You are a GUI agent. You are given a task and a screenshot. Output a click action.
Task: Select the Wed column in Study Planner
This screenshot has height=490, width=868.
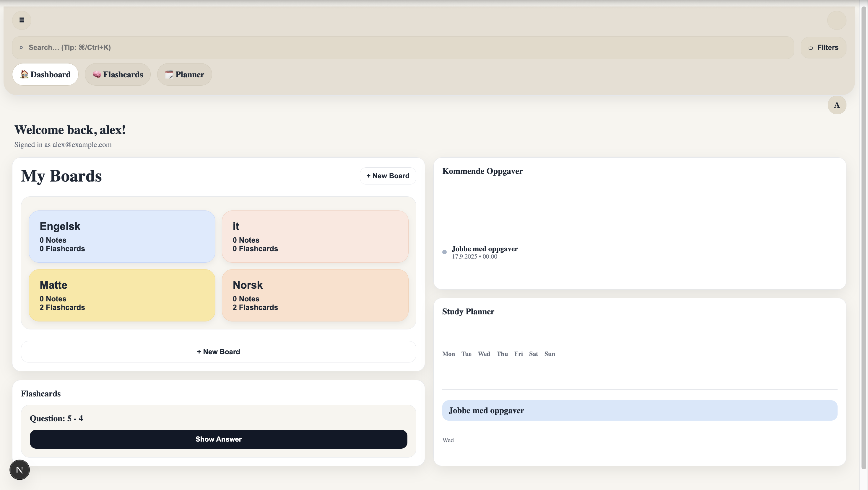pyautogui.click(x=484, y=354)
